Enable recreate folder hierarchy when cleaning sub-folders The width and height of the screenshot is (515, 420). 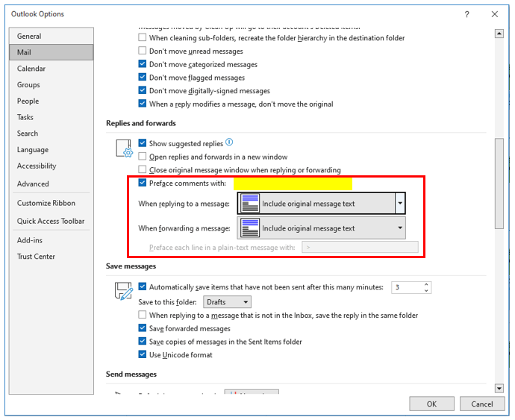pos(143,37)
